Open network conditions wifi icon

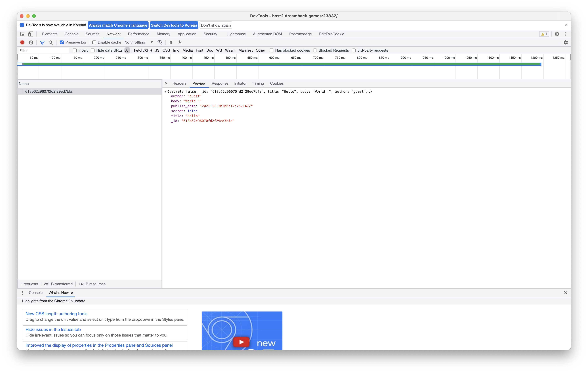click(160, 42)
